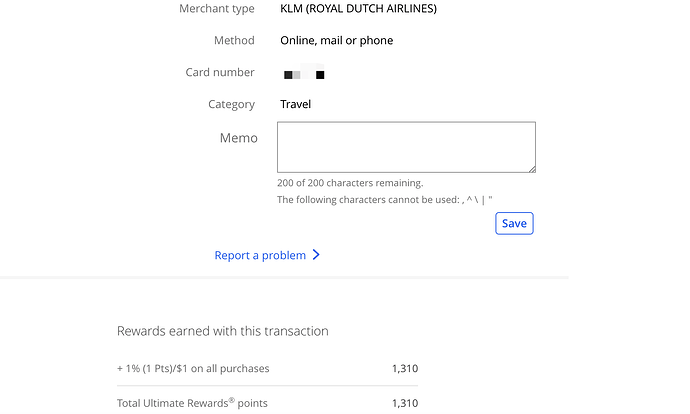Click the 1% on all purchases row
690x414 pixels.
[x=193, y=368]
